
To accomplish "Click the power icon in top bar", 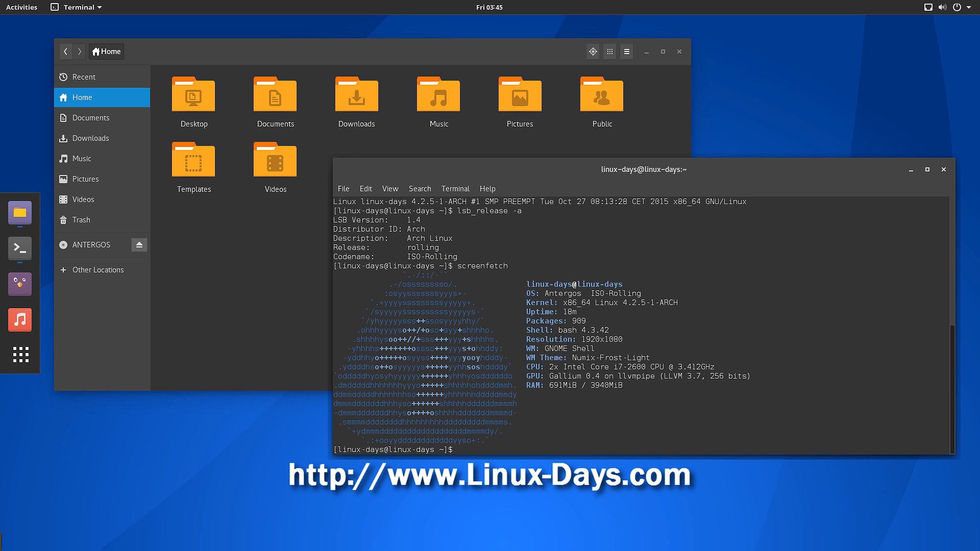I will [x=957, y=7].
